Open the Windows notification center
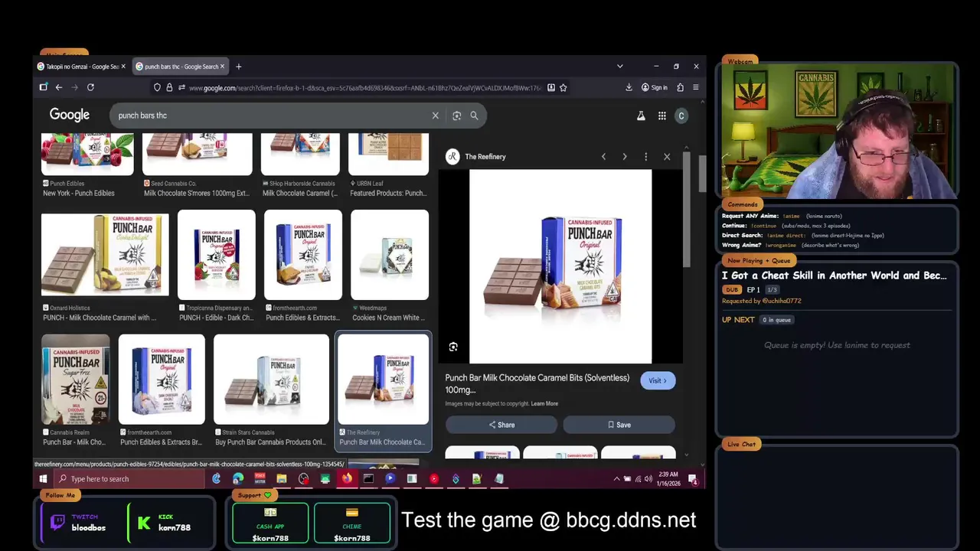980x551 pixels. pos(692,479)
